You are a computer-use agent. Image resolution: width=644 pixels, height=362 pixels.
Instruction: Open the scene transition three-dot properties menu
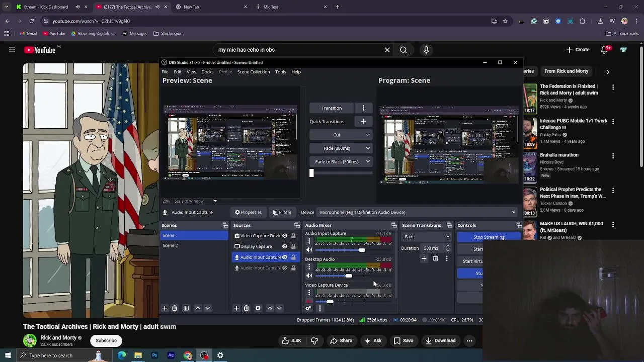446,258
